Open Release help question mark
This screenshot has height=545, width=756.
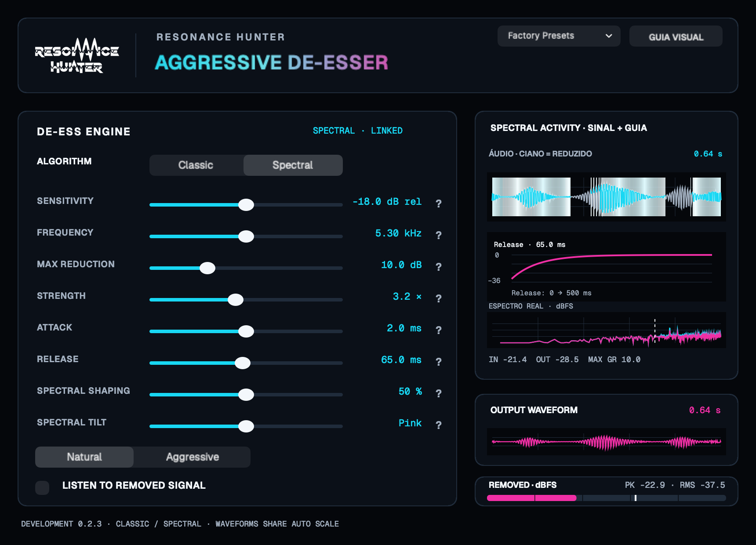(438, 361)
